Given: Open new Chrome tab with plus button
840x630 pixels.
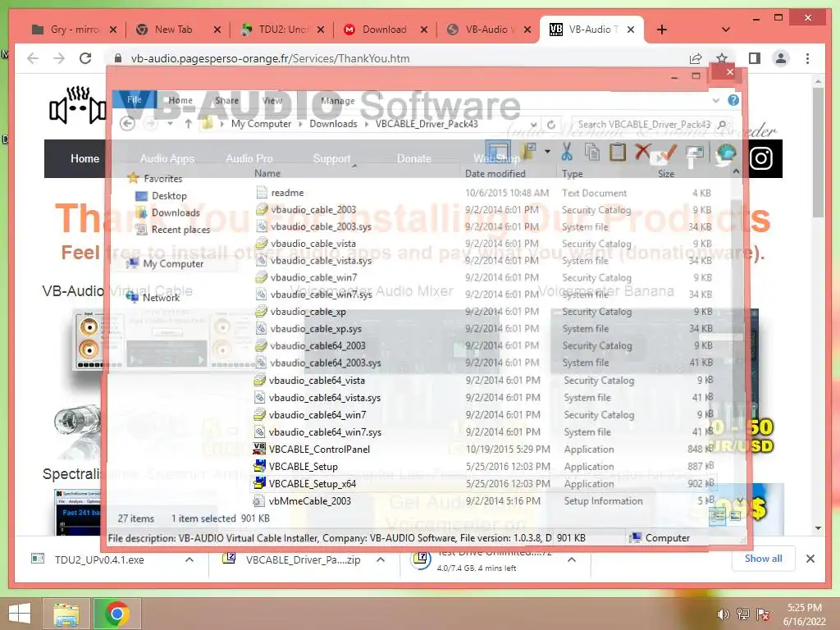Looking at the screenshot, I should (x=662, y=30).
